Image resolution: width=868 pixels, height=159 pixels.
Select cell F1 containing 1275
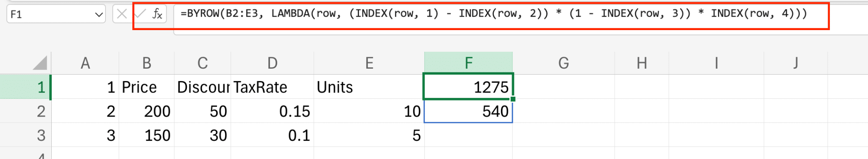click(468, 87)
